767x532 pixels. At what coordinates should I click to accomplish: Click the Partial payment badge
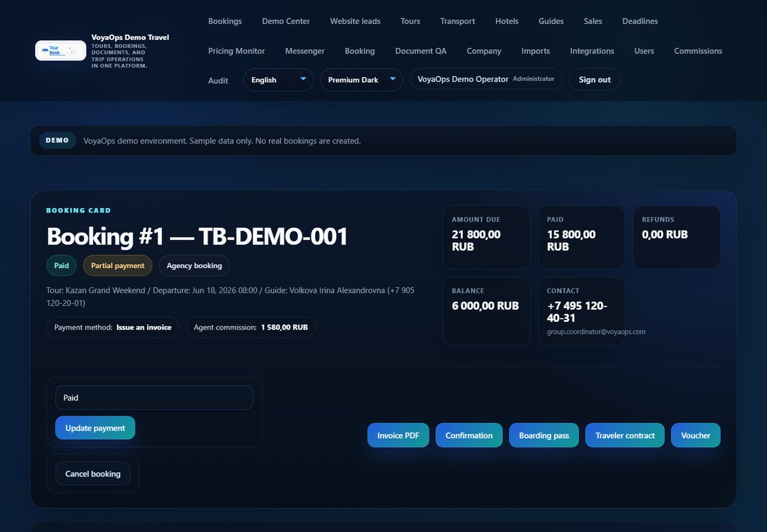tap(118, 266)
